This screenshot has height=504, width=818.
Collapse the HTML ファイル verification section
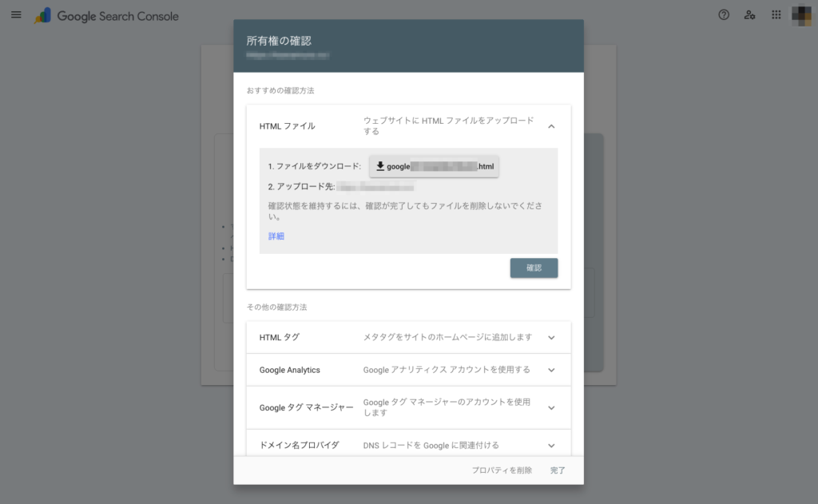(550, 125)
